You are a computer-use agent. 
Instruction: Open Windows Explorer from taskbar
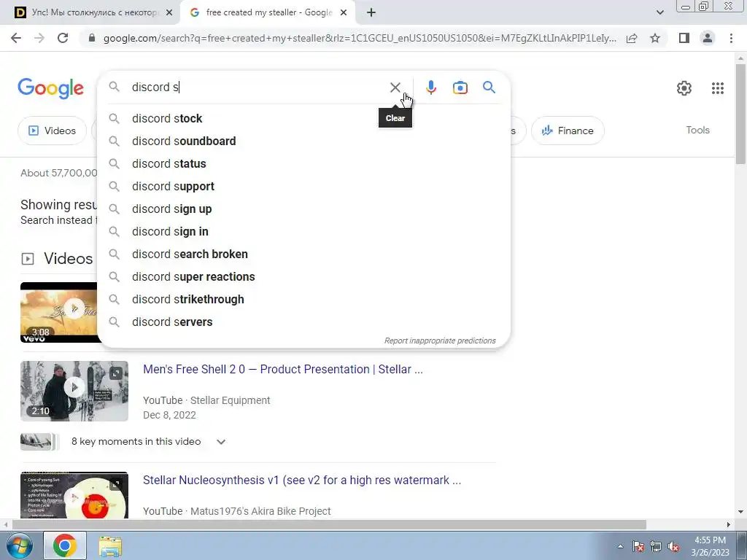pos(110,545)
